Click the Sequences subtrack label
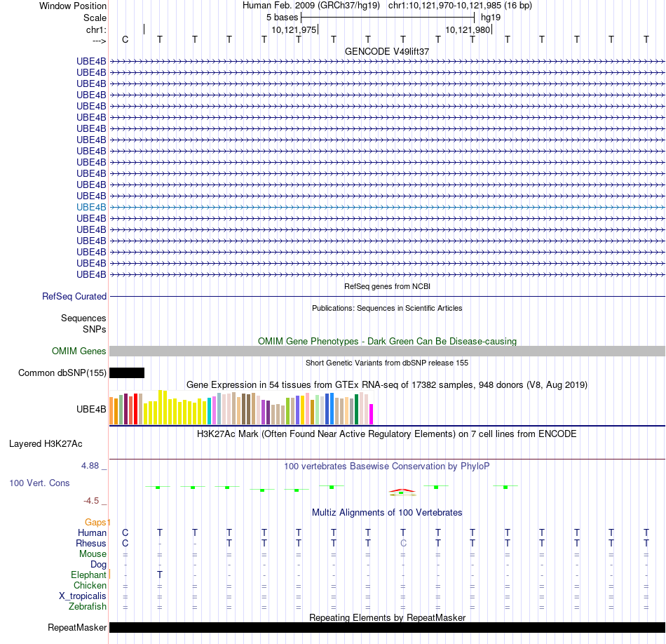Screen dimensions: 666x644 point(83,318)
